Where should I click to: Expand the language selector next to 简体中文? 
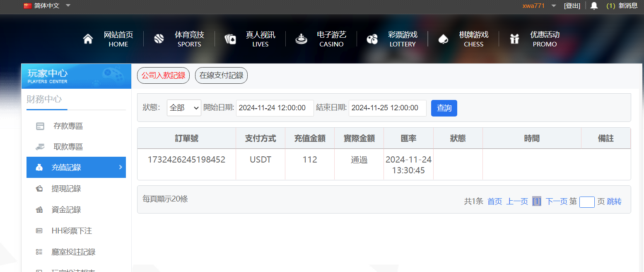click(x=68, y=6)
